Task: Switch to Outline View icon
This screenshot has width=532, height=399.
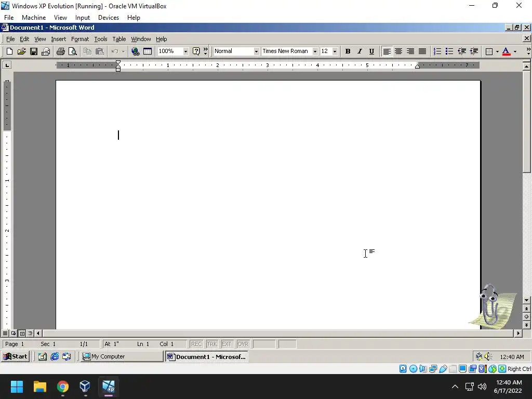Action: (30, 333)
